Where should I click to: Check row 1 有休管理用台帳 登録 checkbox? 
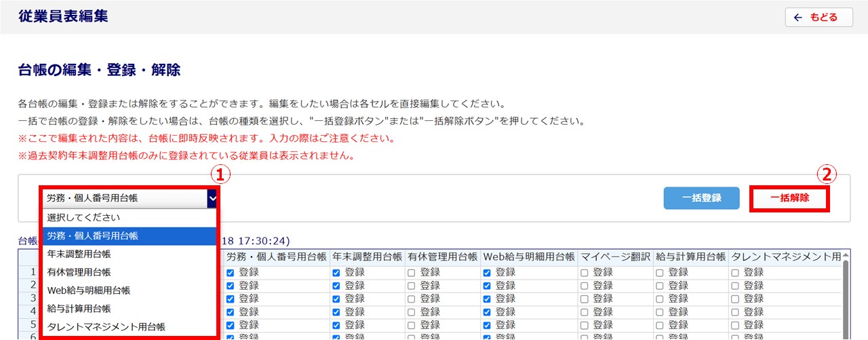point(412,272)
